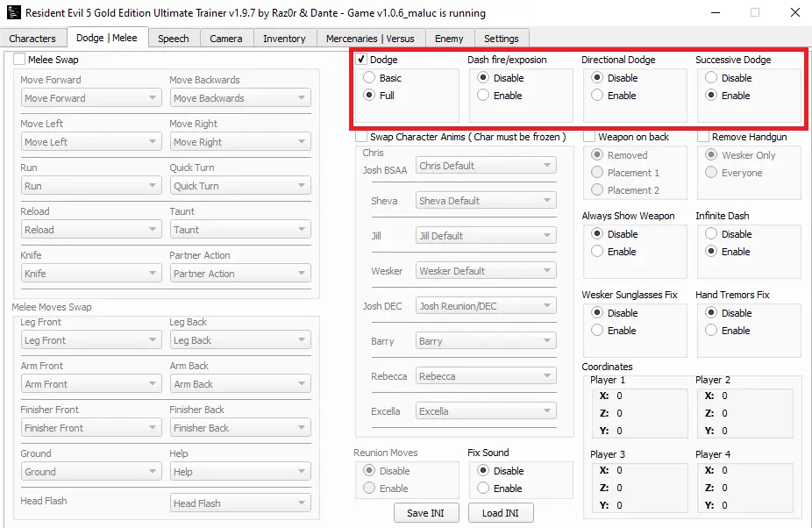Click the Melee Moves Swap label
Screen dimensions: 812x528
coord(52,307)
